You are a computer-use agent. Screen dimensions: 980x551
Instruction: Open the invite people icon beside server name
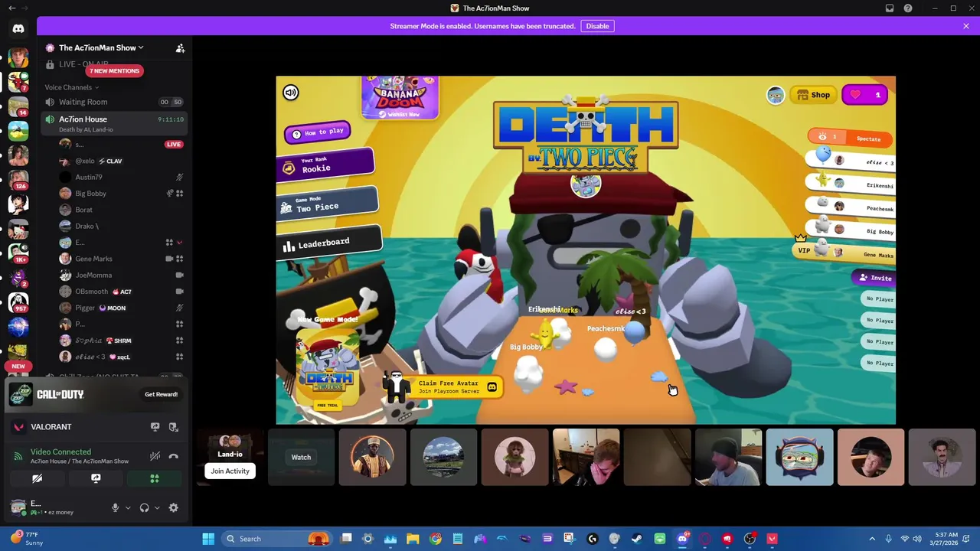[x=180, y=48]
